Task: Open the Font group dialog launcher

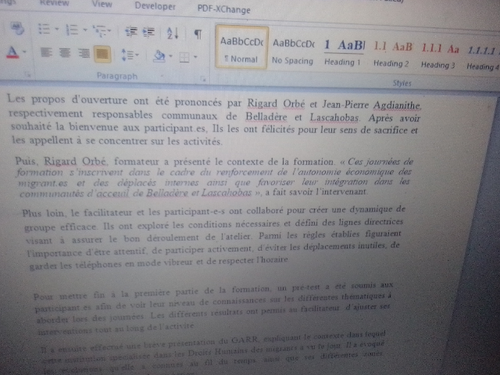Action: pos(28,75)
